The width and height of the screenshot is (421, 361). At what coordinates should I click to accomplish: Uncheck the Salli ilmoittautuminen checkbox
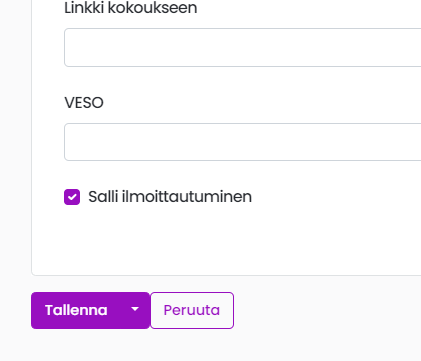[x=72, y=197]
